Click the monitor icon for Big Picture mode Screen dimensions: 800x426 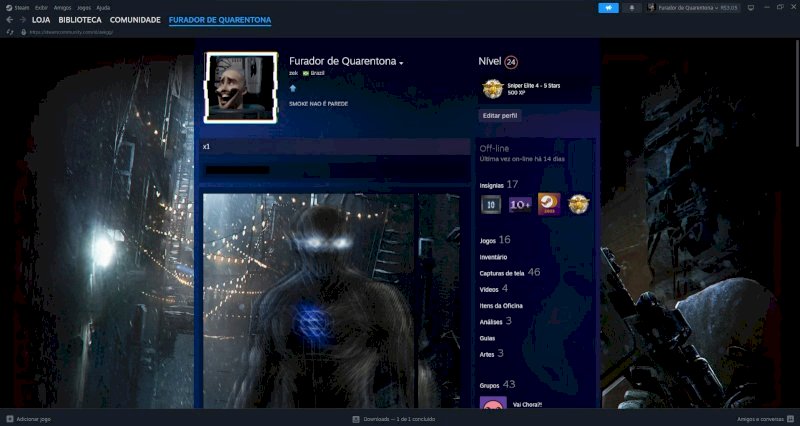pos(751,8)
